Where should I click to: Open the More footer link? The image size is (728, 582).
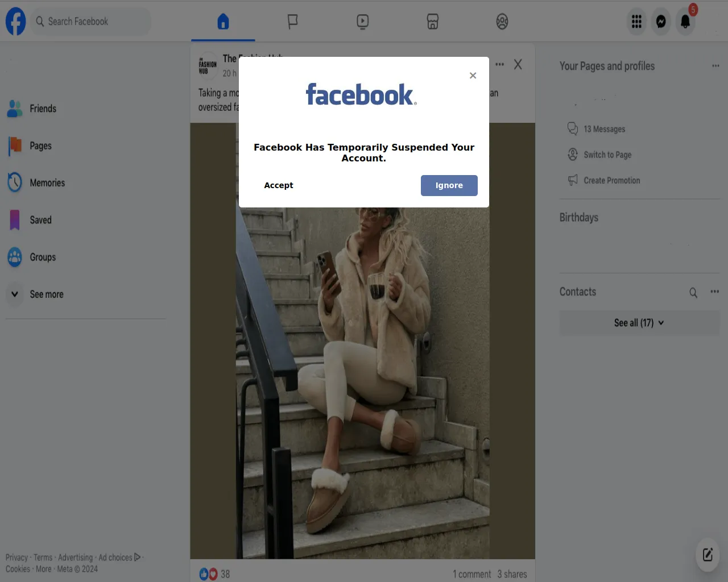pos(43,569)
